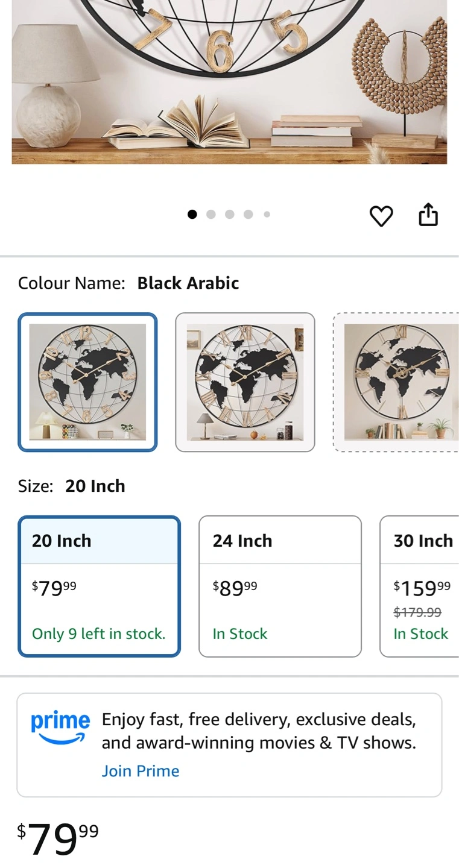Viewport: 459px width, 868px height.
Task: Click the Join Prime link
Action: 141,771
